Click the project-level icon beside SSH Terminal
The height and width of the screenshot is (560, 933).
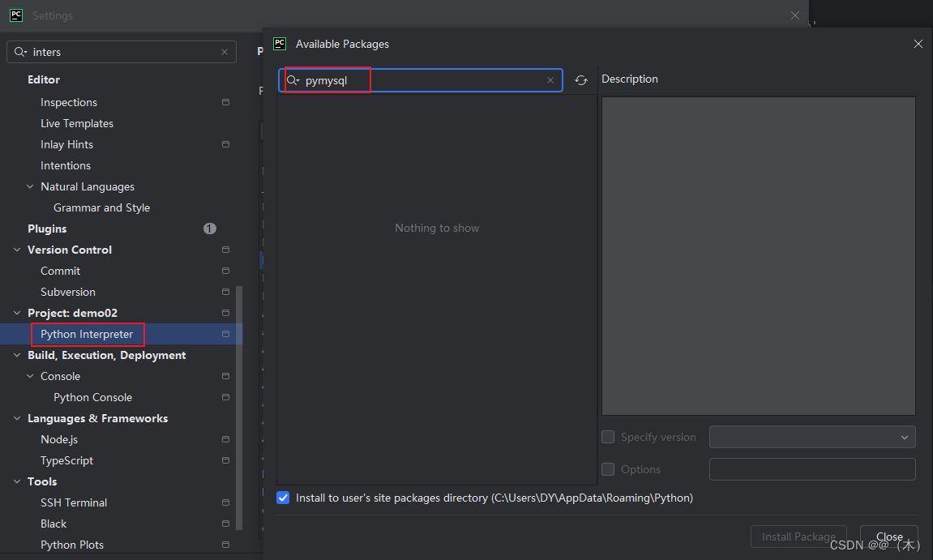(225, 503)
